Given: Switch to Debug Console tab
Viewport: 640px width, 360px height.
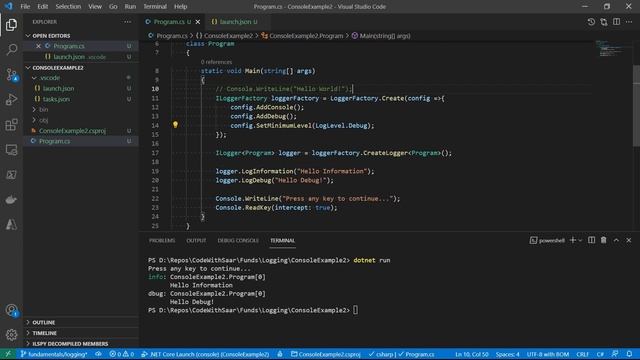Looking at the screenshot, I should 238,240.
